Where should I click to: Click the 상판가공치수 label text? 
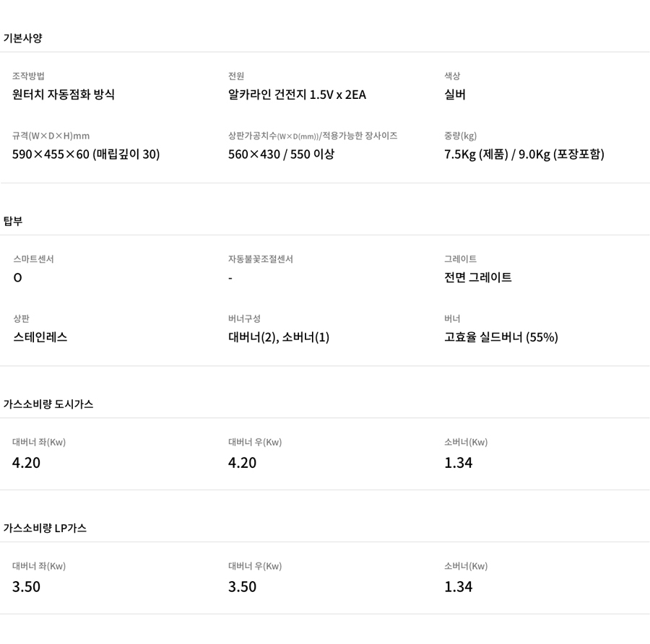(252, 136)
